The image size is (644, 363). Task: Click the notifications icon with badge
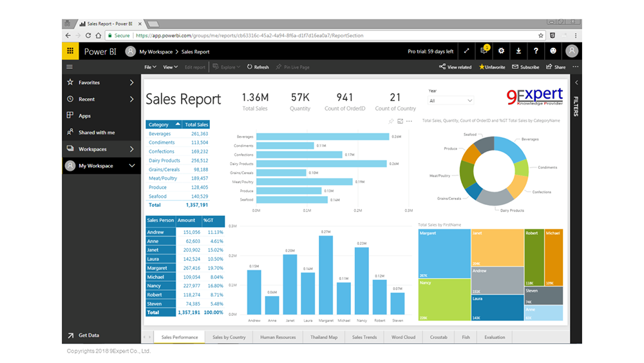(x=484, y=51)
